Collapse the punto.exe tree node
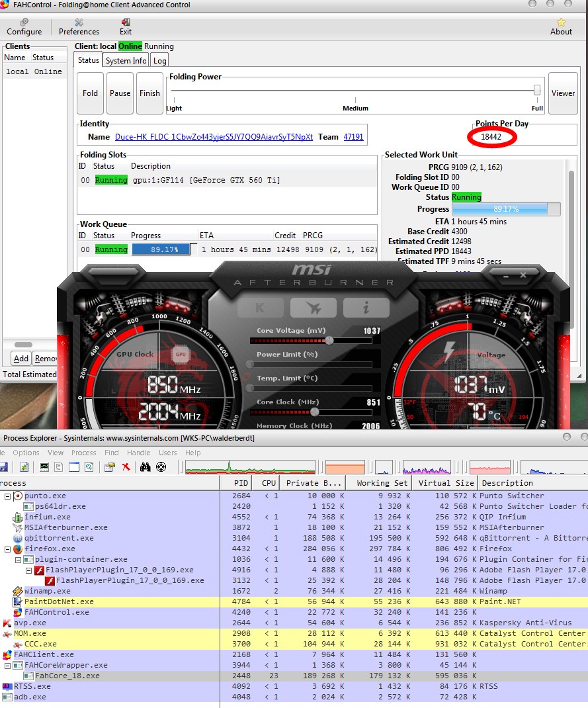This screenshot has height=708, width=588. pyautogui.click(x=7, y=496)
